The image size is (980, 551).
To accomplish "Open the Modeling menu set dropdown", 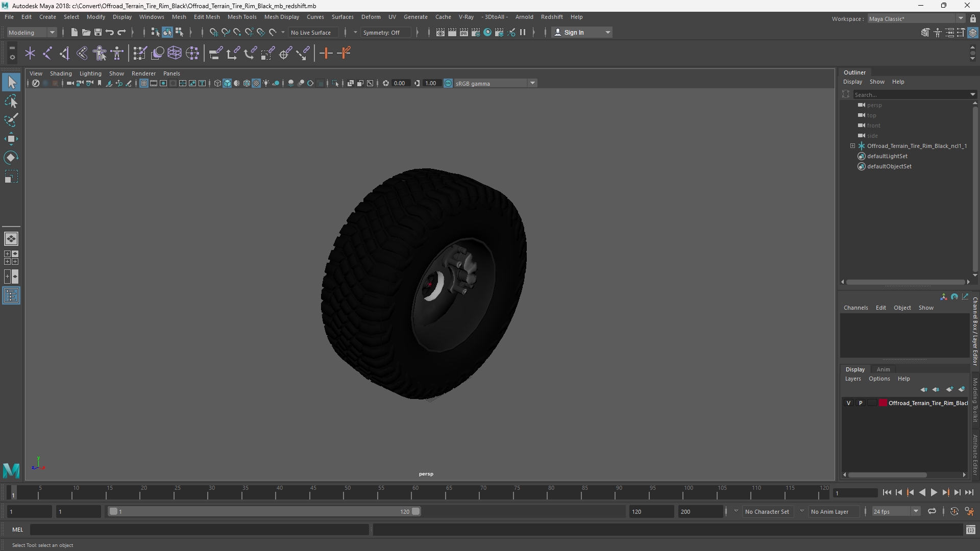I will (32, 32).
